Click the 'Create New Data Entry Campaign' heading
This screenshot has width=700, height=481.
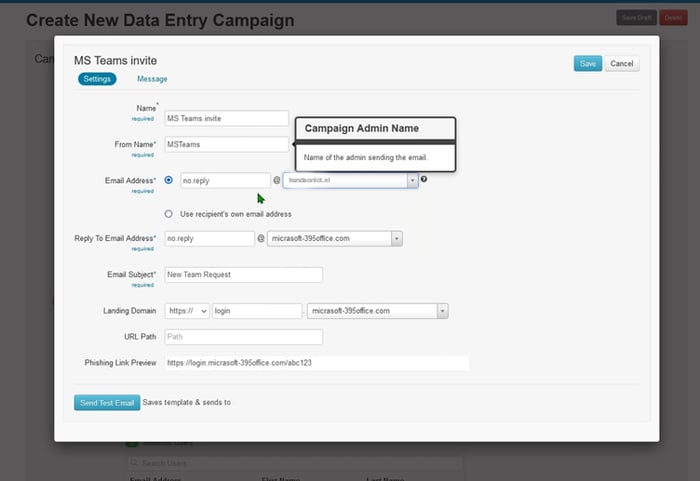(x=160, y=20)
